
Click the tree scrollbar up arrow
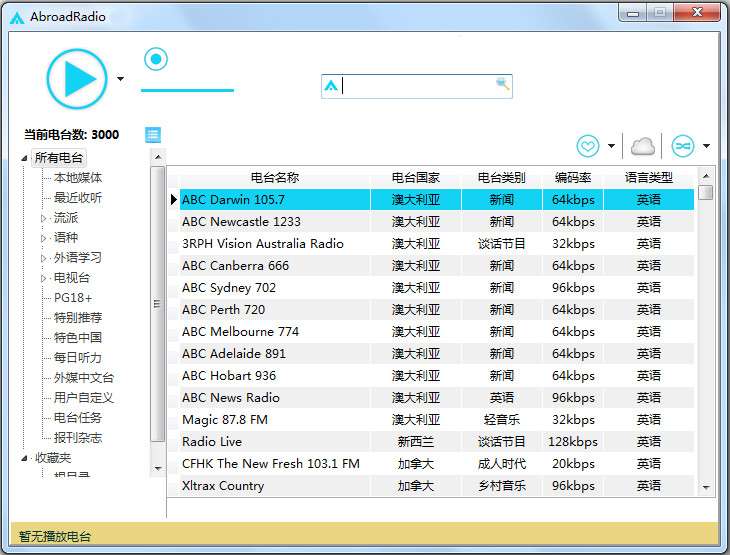click(158, 157)
